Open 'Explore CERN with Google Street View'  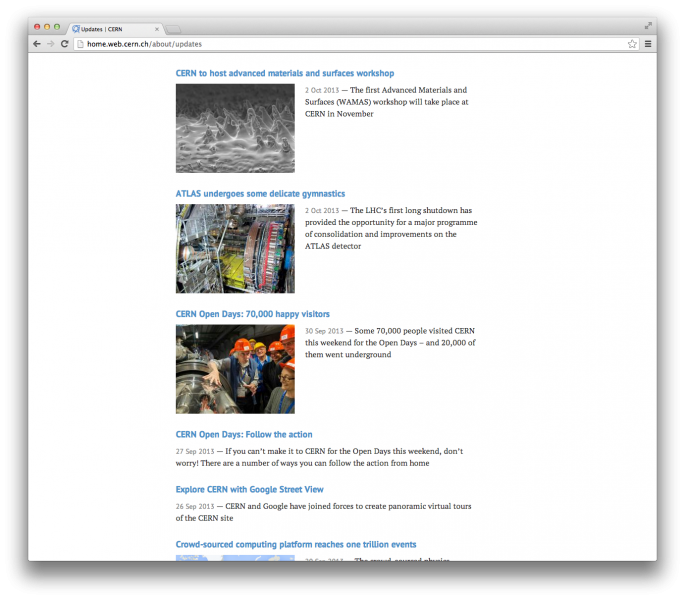[x=249, y=489]
